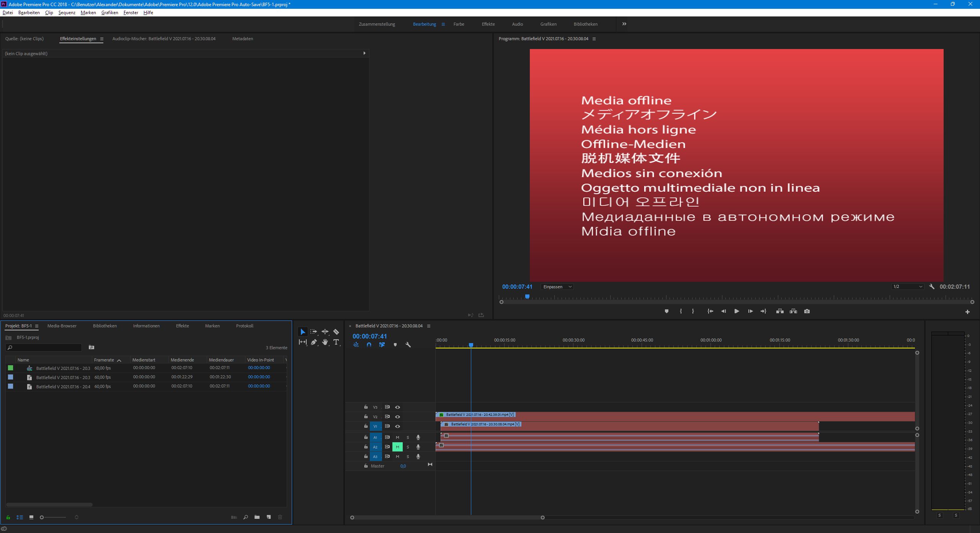The height and width of the screenshot is (533, 980).
Task: Select the Text tool
Action: tap(336, 342)
